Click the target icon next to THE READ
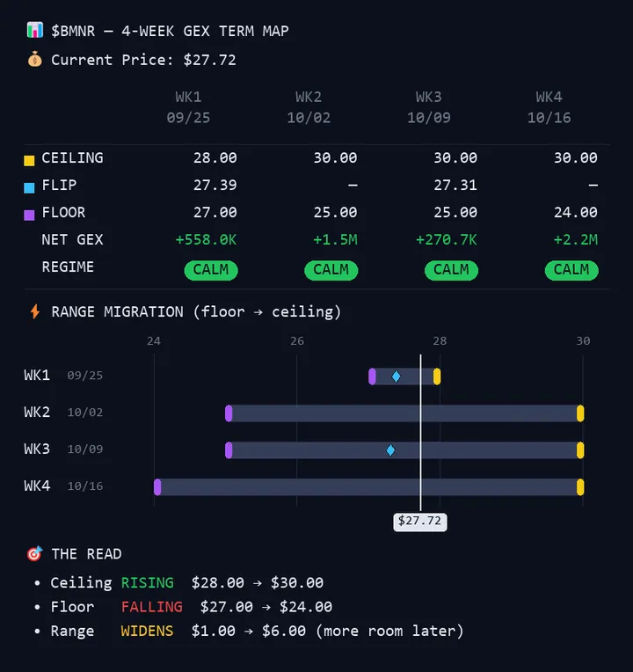Viewport: 633px width, 672px height. point(34,554)
